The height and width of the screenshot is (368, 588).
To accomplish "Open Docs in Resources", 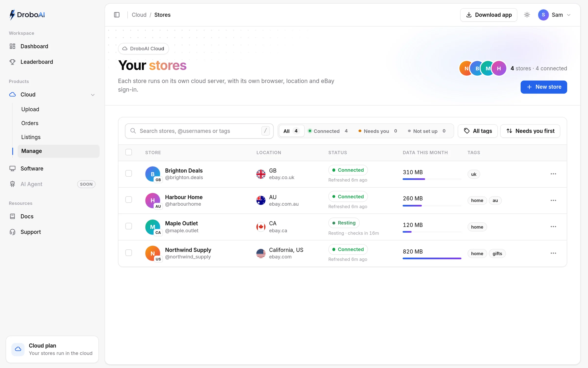I will point(52,216).
